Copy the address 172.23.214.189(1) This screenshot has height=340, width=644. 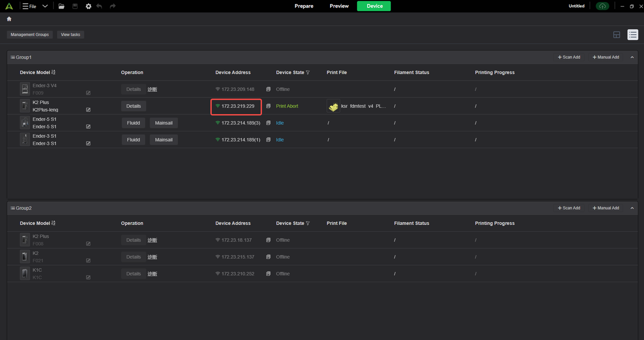point(268,140)
